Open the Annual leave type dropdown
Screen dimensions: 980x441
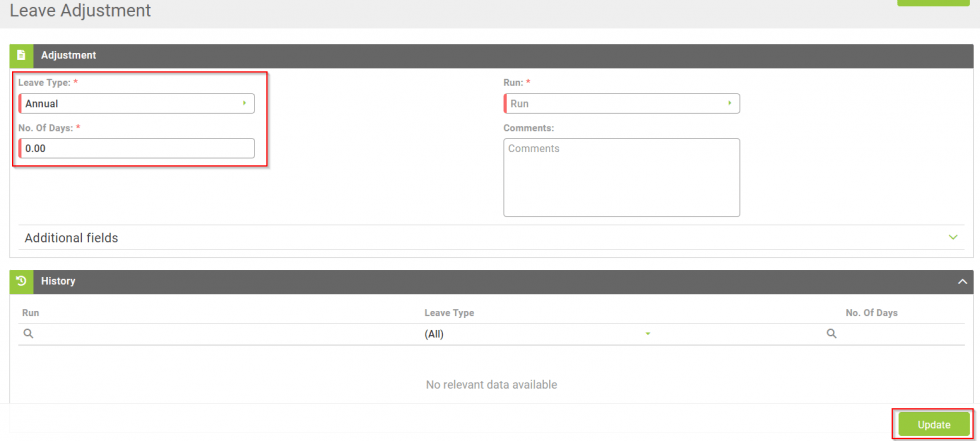pyautogui.click(x=136, y=103)
